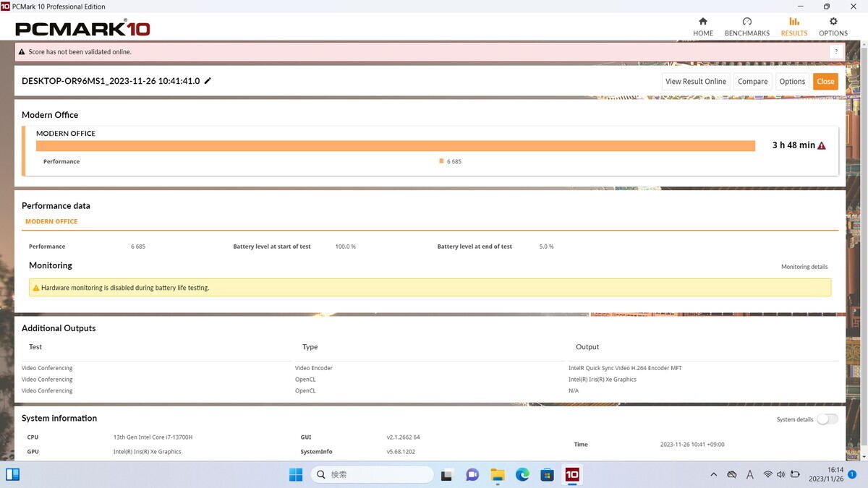The image size is (868, 488).
Task: Open the clock and date display
Action: pos(825,474)
